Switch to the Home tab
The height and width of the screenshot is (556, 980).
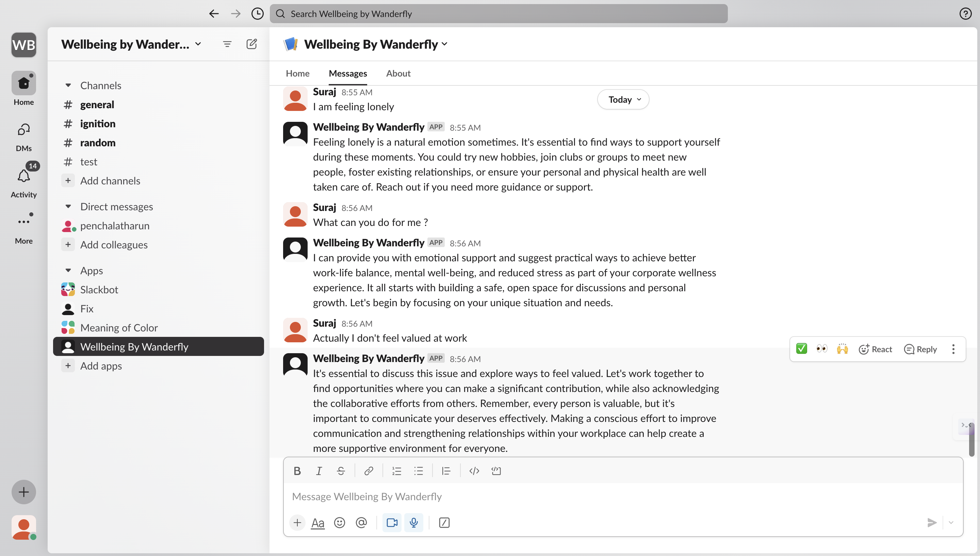(297, 73)
